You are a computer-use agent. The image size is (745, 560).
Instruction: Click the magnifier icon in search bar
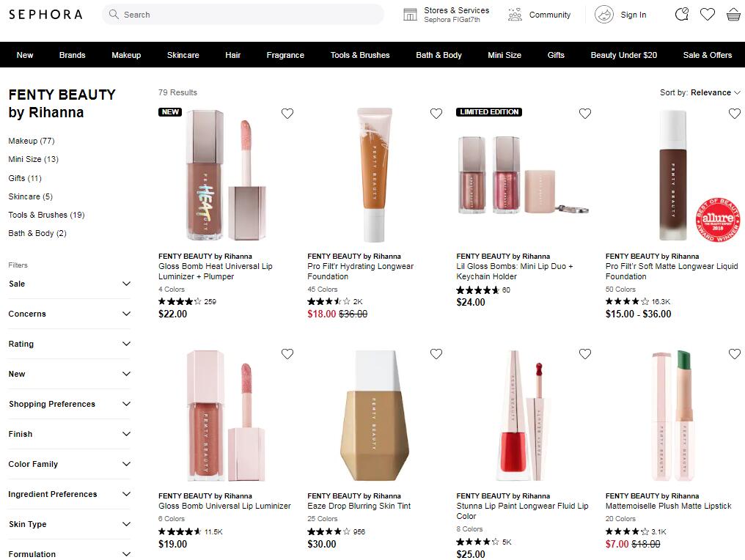coord(114,14)
